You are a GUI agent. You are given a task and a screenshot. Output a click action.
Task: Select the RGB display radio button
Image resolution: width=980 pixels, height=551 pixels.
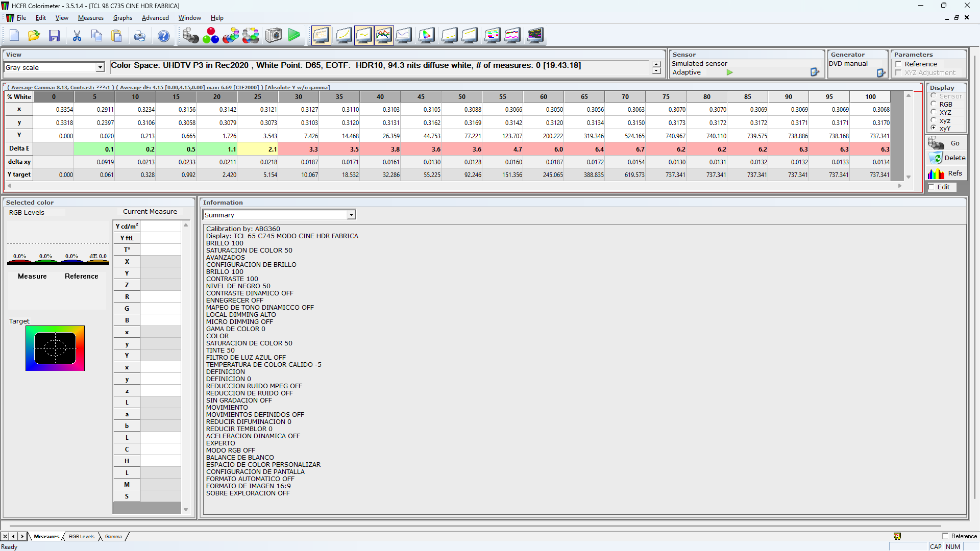[934, 104]
